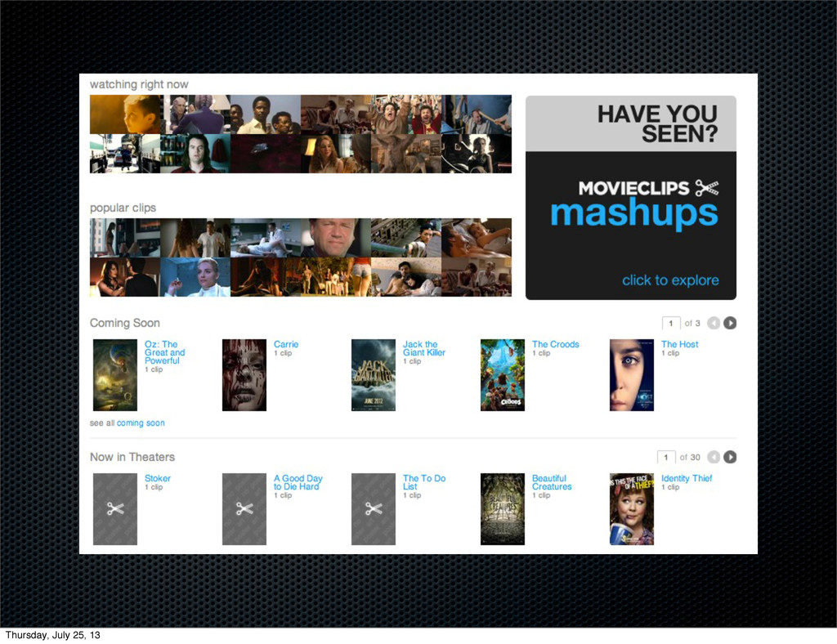Click Oz: The Great and Powerful title link
Screen dimensions: 837x644
(x=164, y=352)
